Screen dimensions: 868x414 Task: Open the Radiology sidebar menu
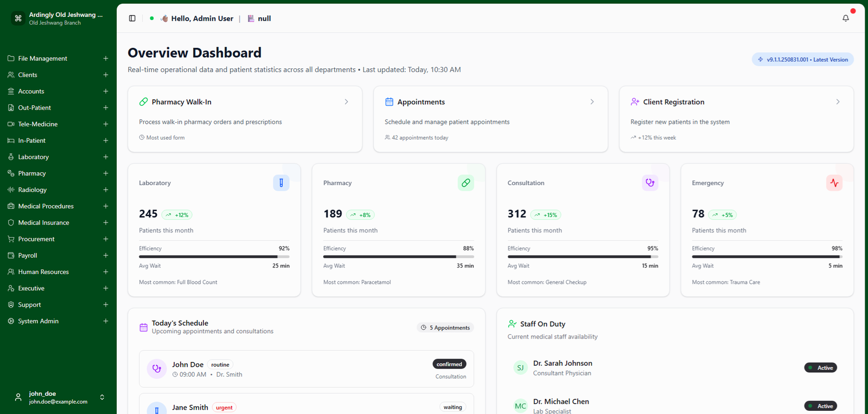58,190
